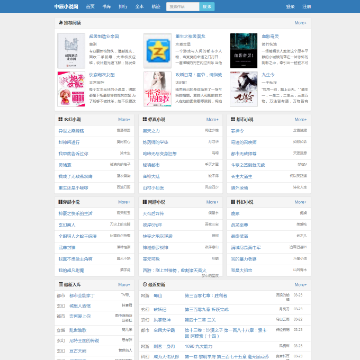Open the first book link under 玄幻小说

coord(71,131)
